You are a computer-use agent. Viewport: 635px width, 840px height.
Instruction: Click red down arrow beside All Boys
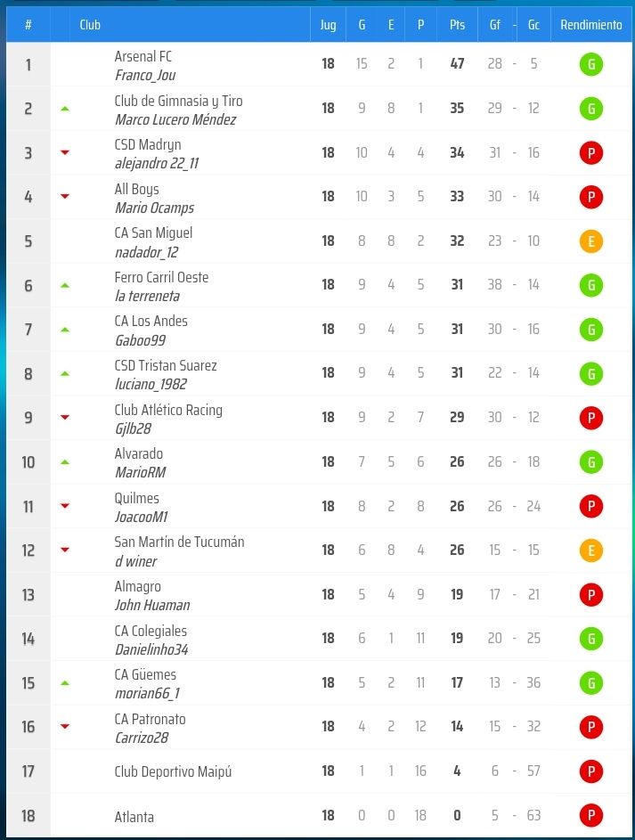tap(65, 197)
